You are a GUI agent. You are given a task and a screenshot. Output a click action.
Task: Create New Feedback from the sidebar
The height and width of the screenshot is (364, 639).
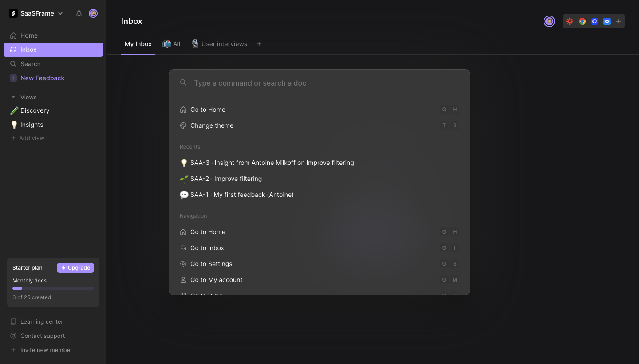click(x=53, y=78)
